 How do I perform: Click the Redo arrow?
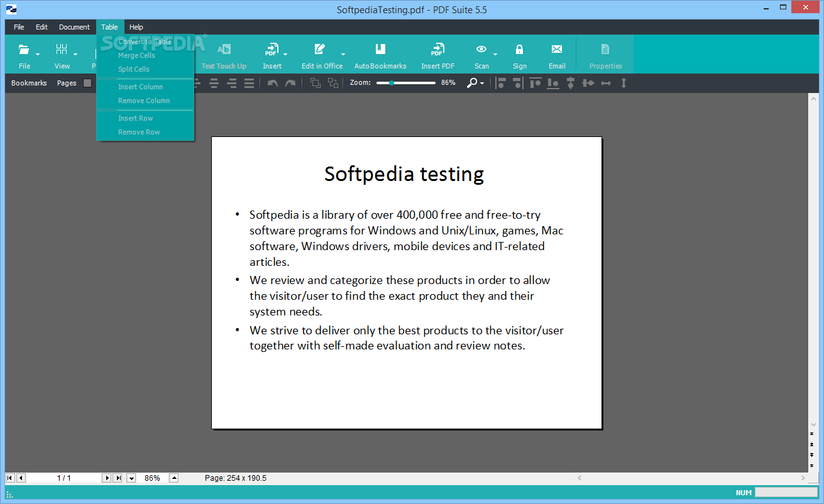pos(290,83)
